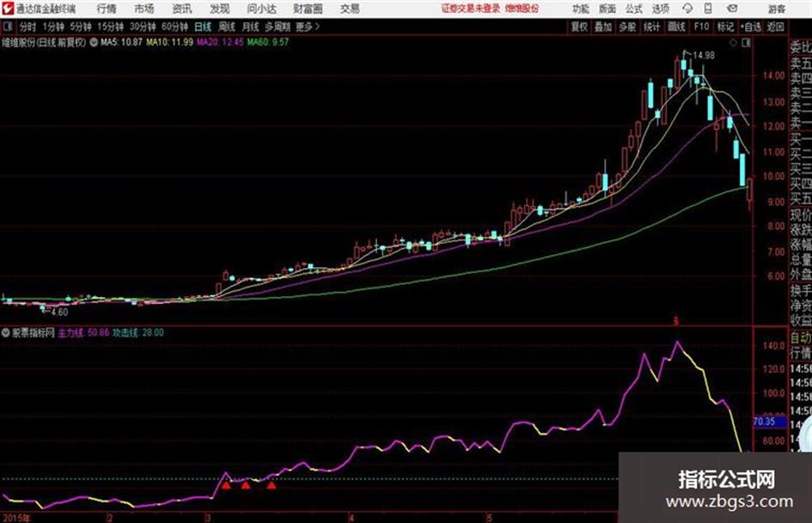Click the 14.00 price axis label
The width and height of the screenshot is (812, 523).
tap(773, 76)
